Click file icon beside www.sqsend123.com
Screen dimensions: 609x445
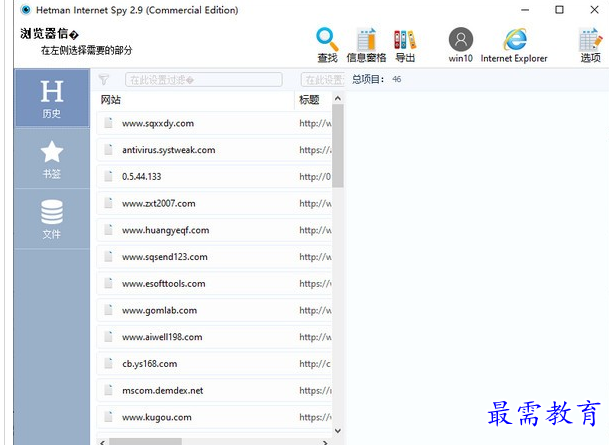tap(108, 256)
